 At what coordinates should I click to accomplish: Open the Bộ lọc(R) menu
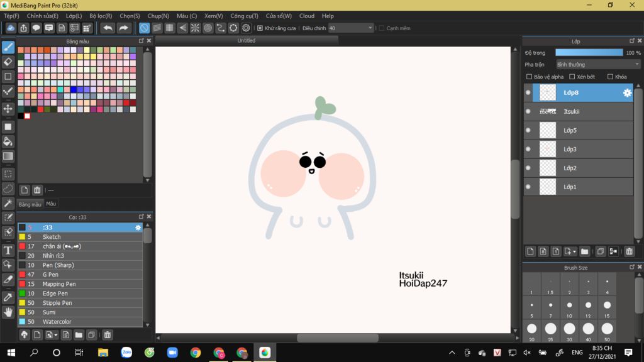tap(101, 16)
